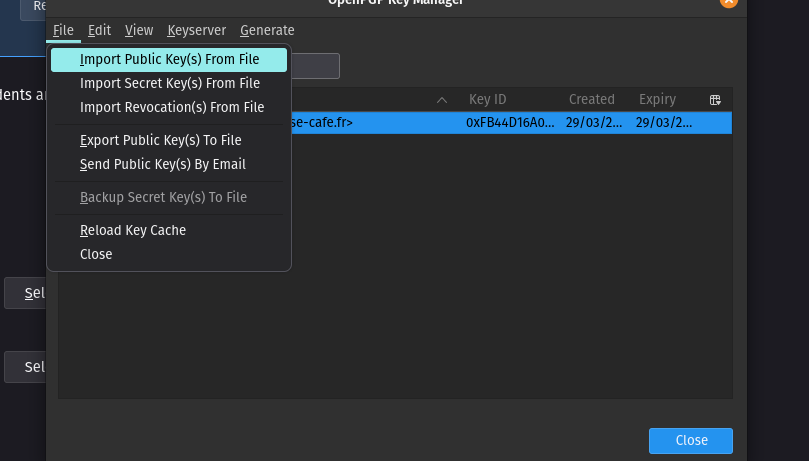Sort by Created column header
Screen dimensions: 809x461
(x=592, y=100)
